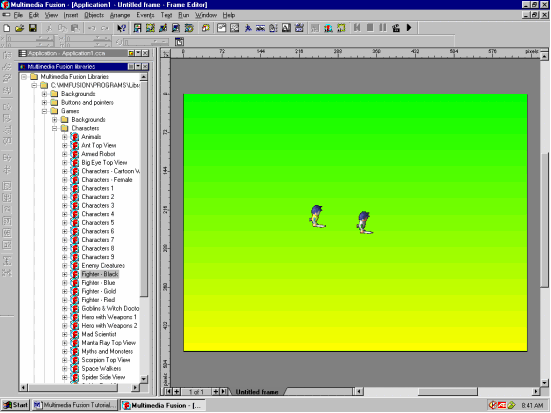
Task: Open the Insert menu
Action: point(71,15)
